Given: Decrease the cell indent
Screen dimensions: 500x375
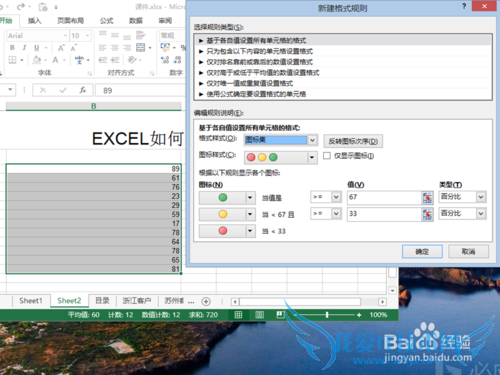Looking at the screenshot, I should 103,60.
